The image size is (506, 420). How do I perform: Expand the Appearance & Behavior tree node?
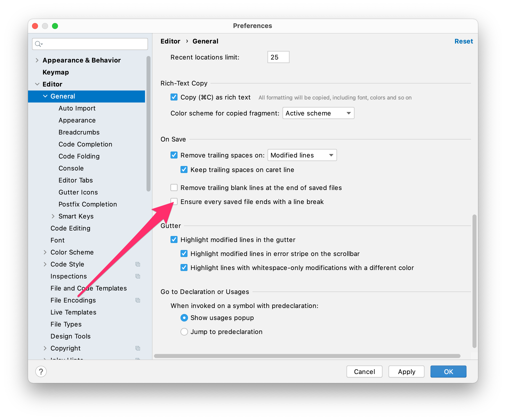(x=37, y=60)
